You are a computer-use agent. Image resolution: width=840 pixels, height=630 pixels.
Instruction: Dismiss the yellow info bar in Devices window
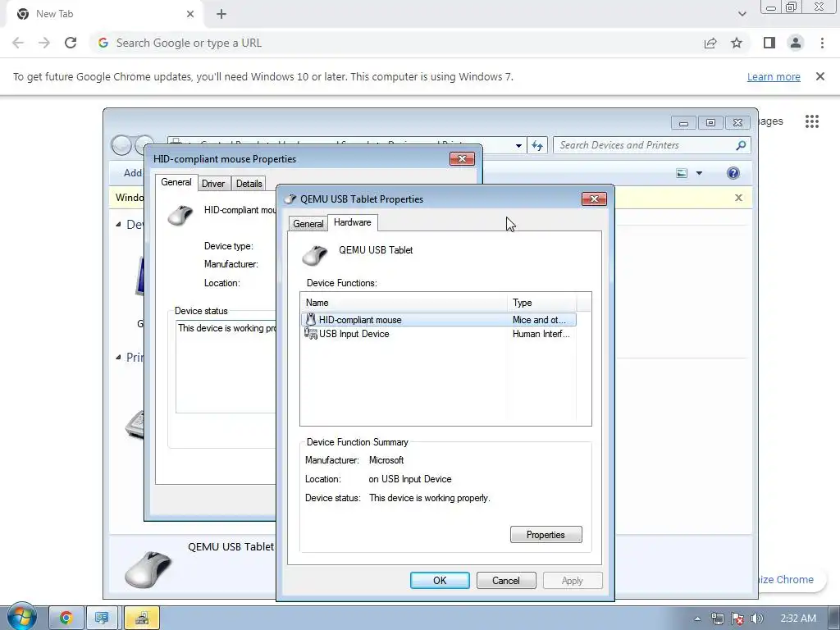coord(738,198)
